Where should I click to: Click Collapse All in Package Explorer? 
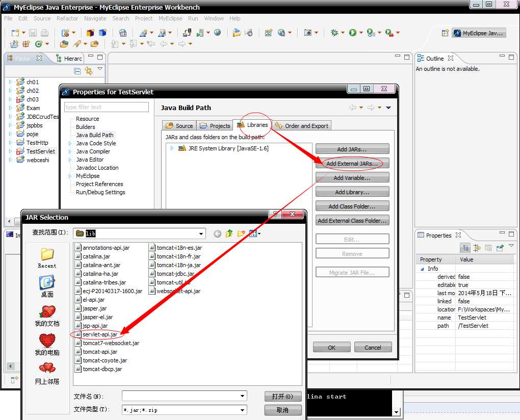pyautogui.click(x=77, y=71)
